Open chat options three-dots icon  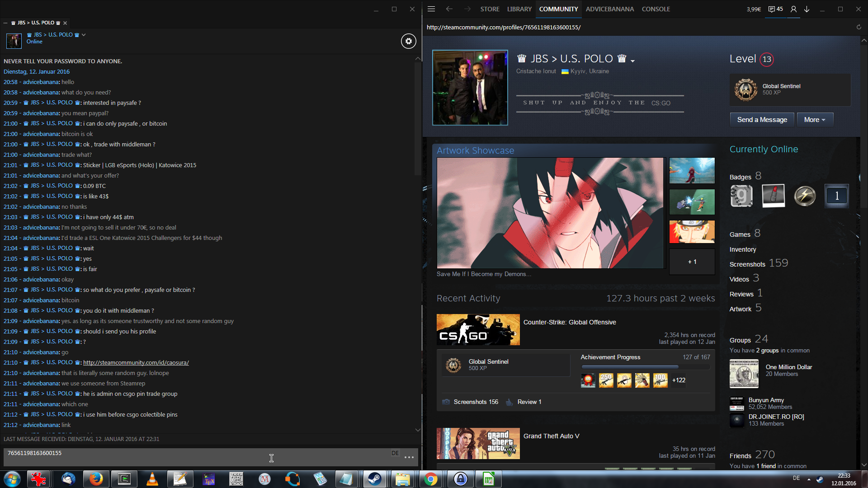pos(409,457)
